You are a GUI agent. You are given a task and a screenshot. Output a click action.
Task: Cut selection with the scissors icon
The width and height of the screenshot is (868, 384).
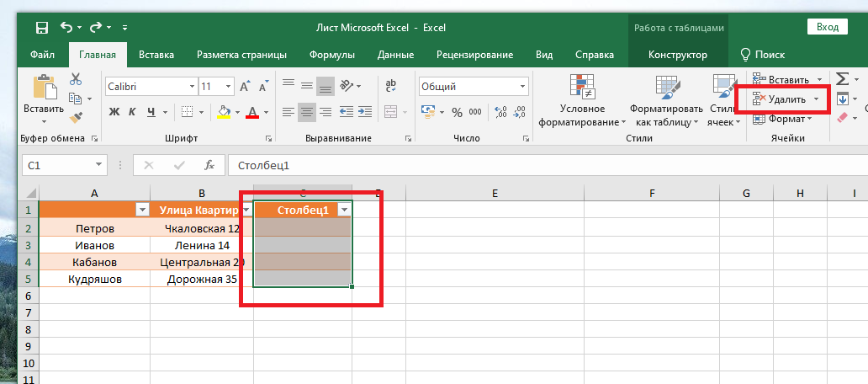[76, 78]
